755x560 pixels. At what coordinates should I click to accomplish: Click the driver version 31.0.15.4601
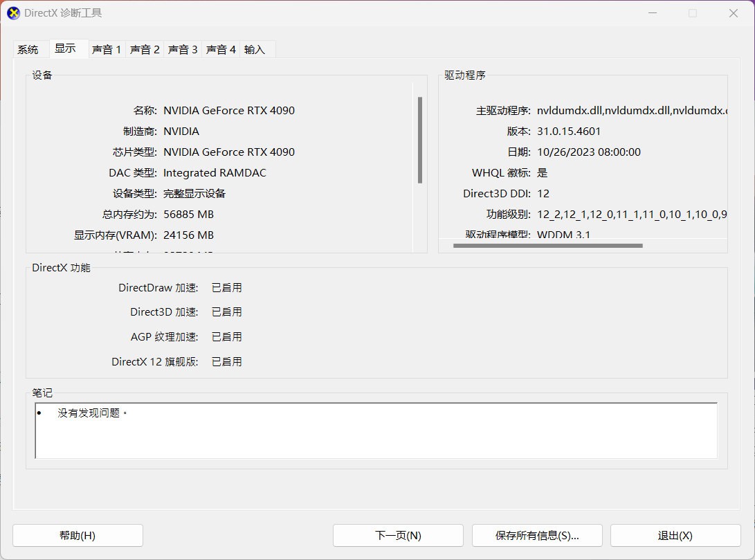569,131
